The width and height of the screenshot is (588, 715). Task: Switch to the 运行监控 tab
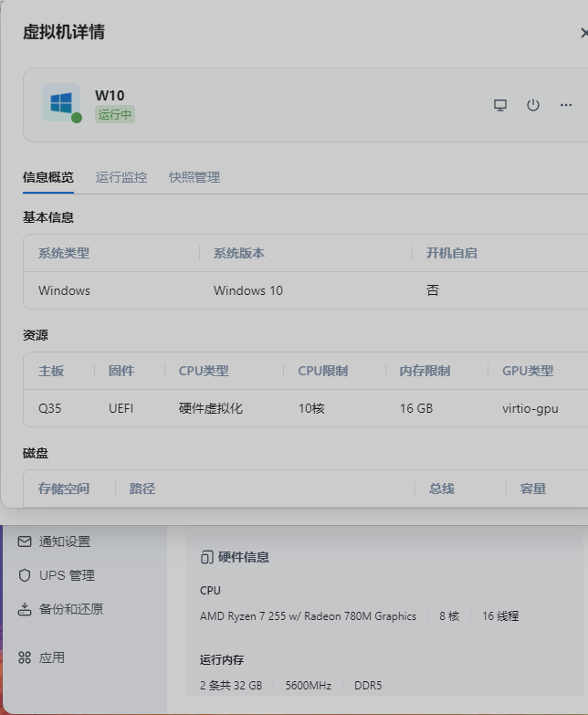coord(121,177)
